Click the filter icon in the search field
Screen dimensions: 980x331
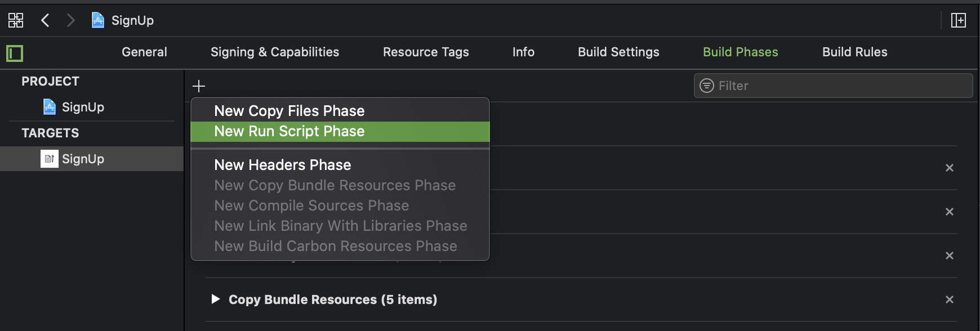pos(706,86)
